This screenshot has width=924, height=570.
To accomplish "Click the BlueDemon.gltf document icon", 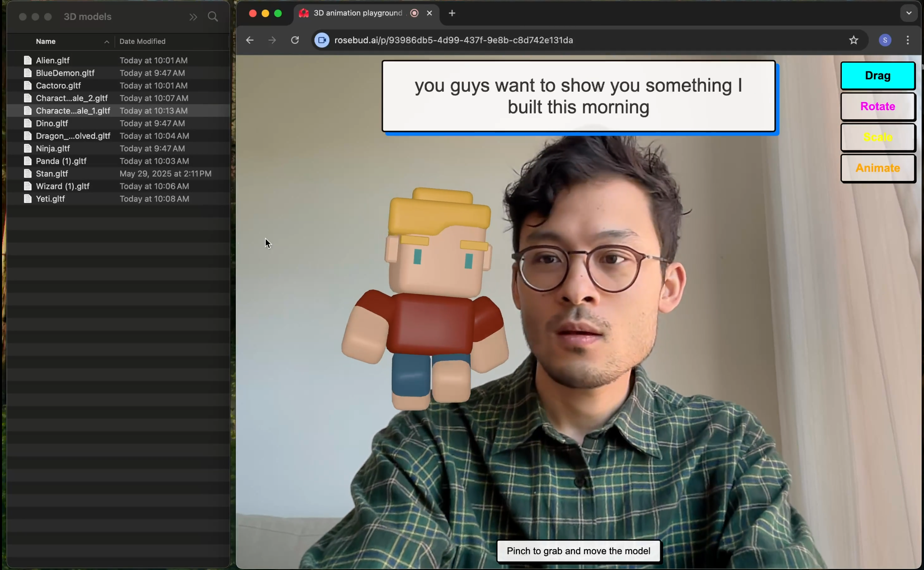I will pos(28,73).
